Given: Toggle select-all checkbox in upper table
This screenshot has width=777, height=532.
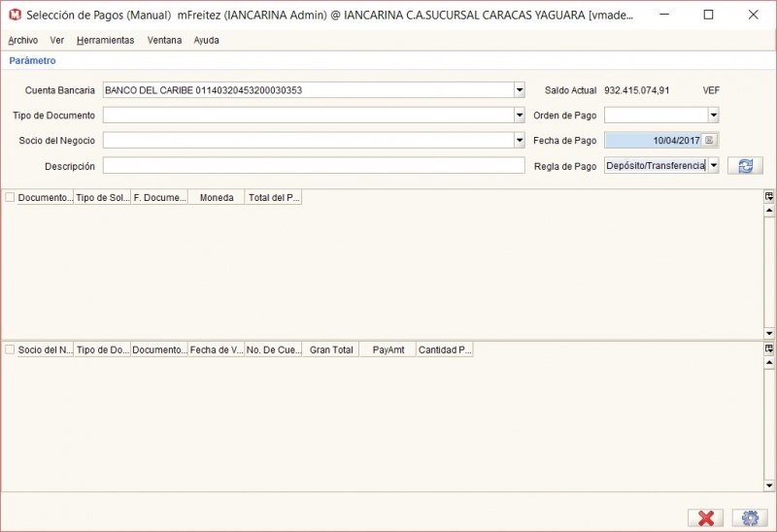Looking at the screenshot, I should (x=10, y=197).
